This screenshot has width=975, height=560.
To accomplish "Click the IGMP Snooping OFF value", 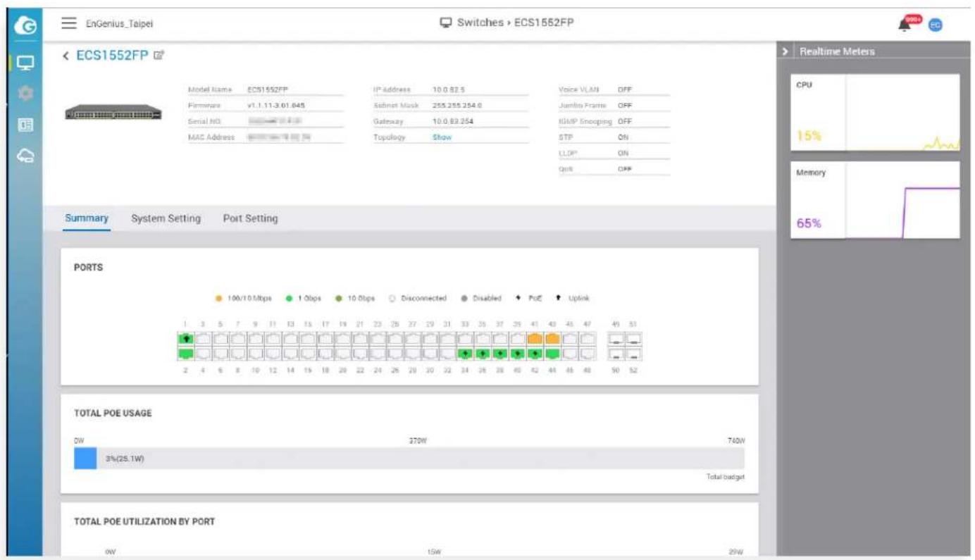I will (624, 121).
